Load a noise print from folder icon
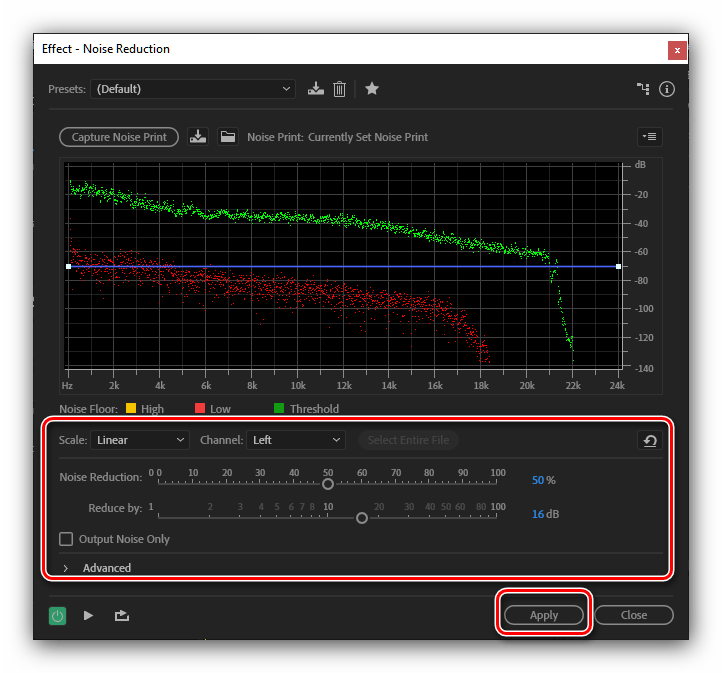The height and width of the screenshot is (673, 722). [x=228, y=137]
